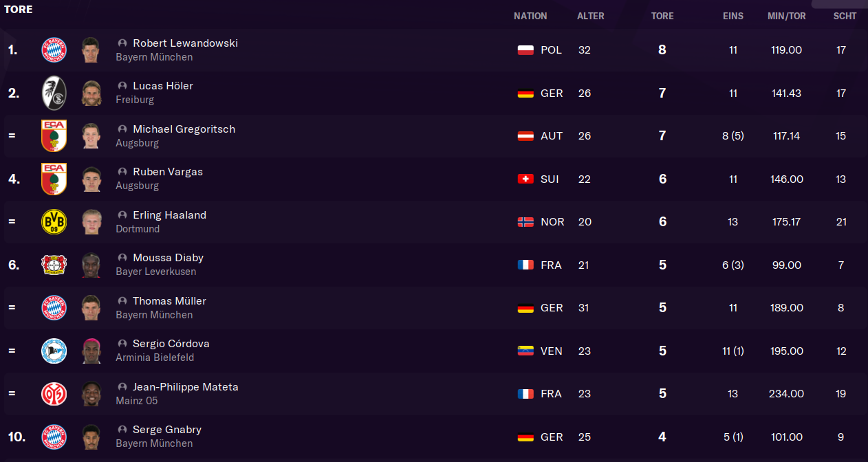Open Jean-Philippe Mateta's player profile
The height and width of the screenshot is (462, 868).
(x=185, y=387)
